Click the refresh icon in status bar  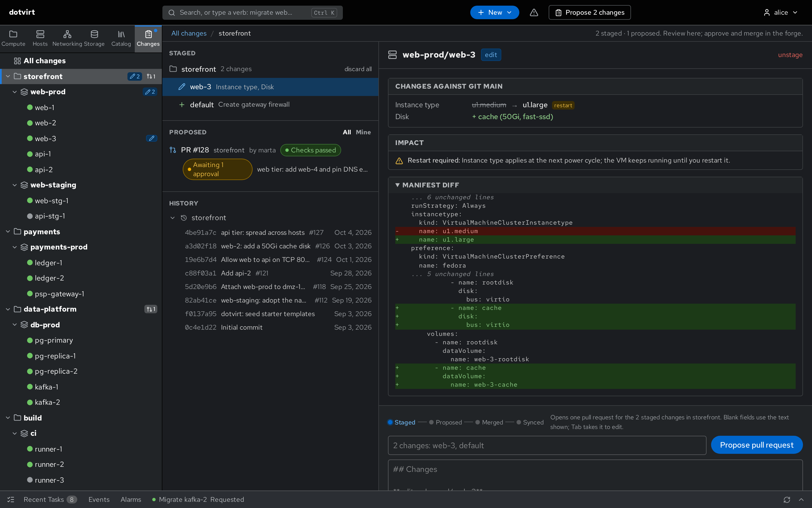click(787, 500)
